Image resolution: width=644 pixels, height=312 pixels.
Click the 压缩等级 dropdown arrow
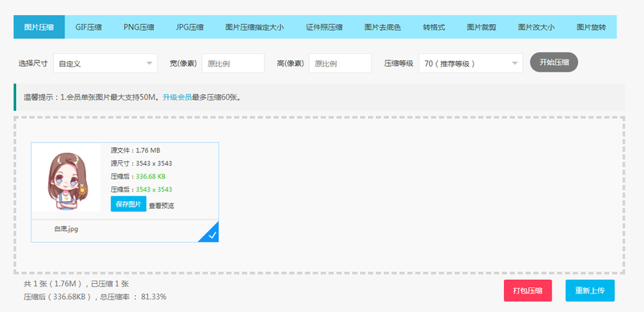(x=514, y=64)
